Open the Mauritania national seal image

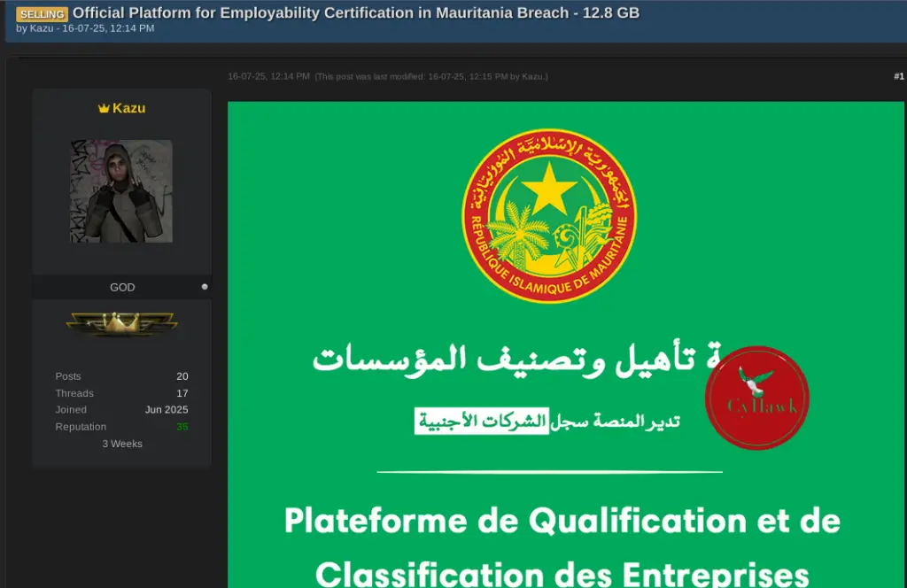point(549,215)
